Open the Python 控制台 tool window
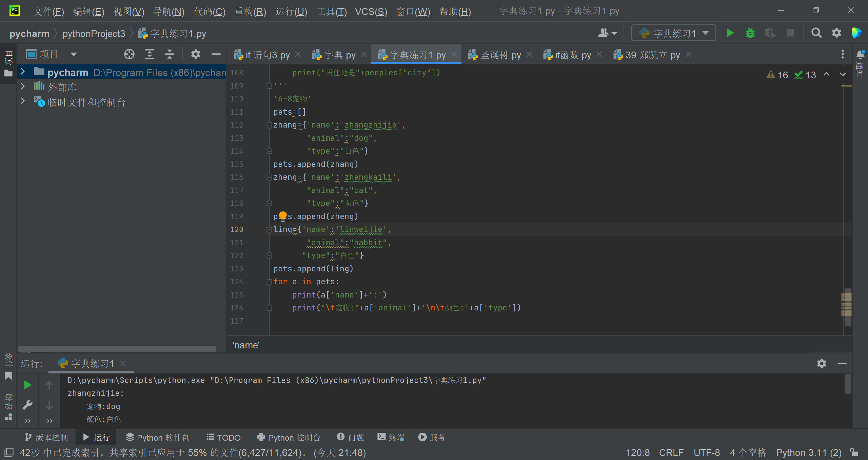The image size is (868, 460). click(x=289, y=438)
